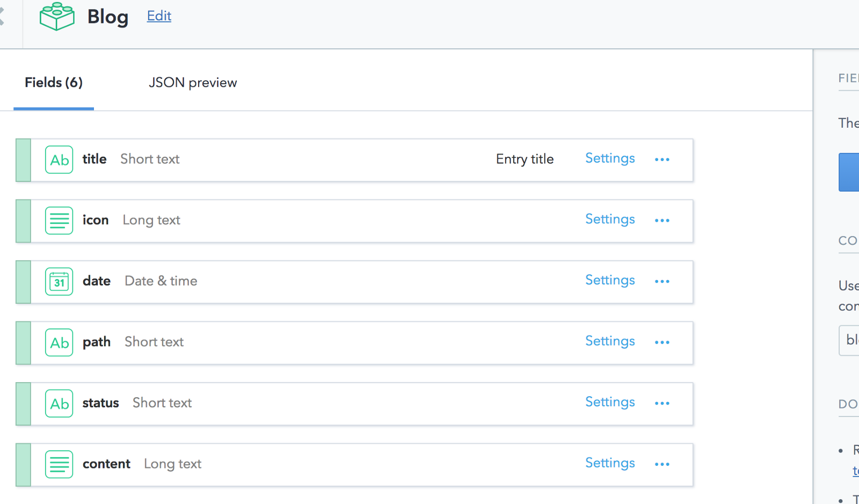This screenshot has width=859, height=504.
Task: Select the Fields (6) tab
Action: coord(54,83)
